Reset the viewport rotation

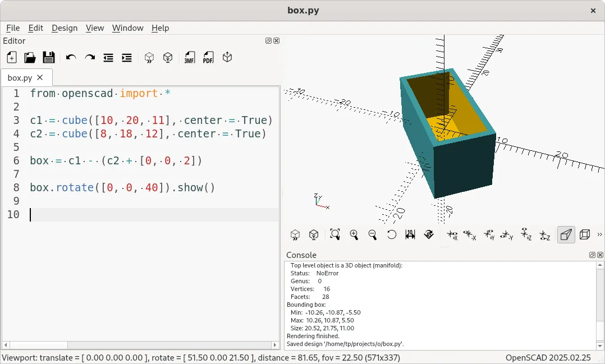point(391,234)
